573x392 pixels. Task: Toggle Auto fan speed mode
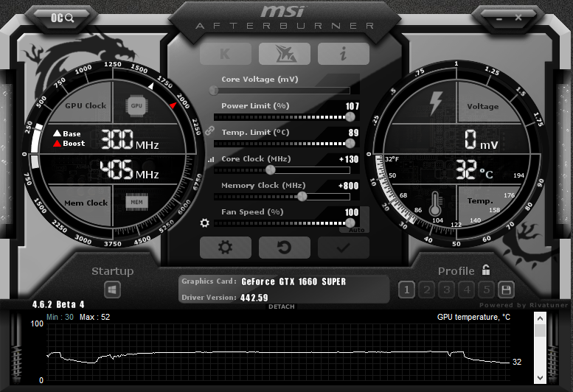coord(356,229)
